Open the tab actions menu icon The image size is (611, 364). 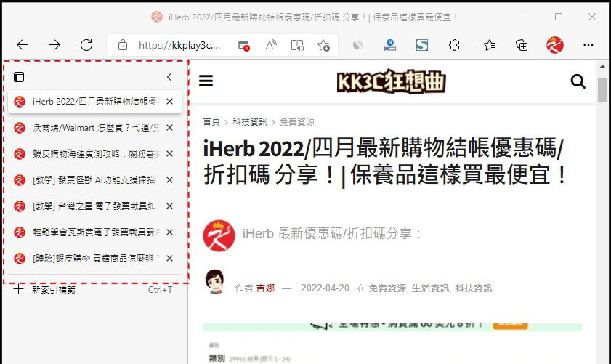[19, 77]
